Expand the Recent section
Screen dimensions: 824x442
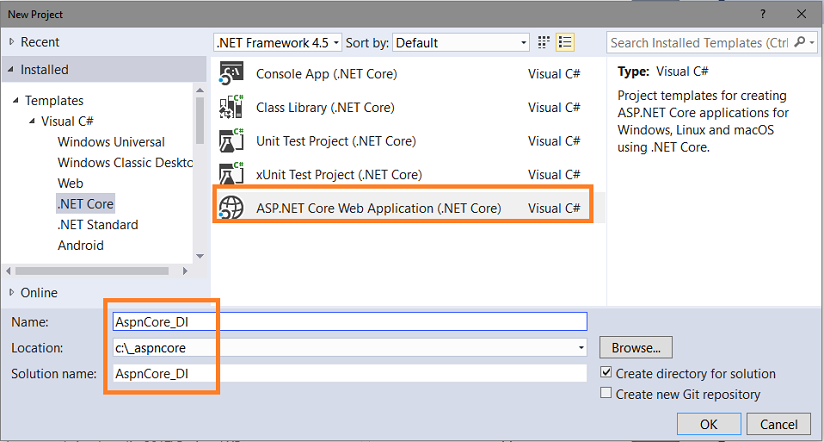(12, 42)
